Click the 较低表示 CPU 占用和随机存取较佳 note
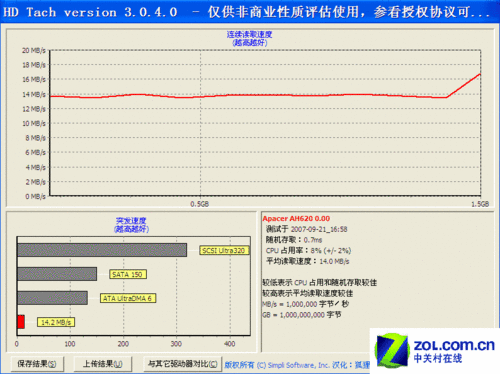This screenshot has height=374, width=500. click(x=320, y=283)
